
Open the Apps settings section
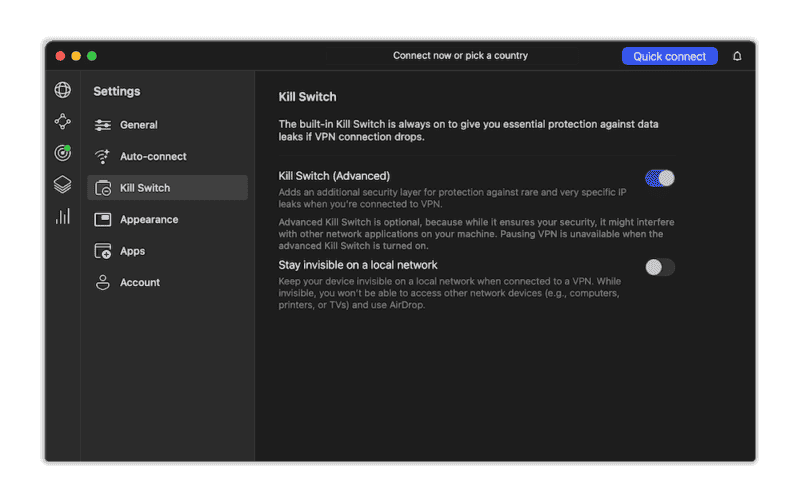[167, 251]
